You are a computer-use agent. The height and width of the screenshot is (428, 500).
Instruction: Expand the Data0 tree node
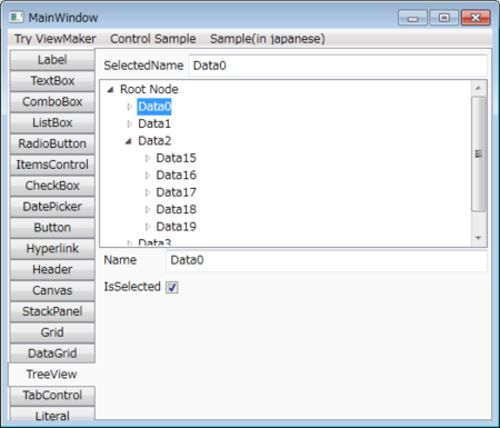click(130, 107)
